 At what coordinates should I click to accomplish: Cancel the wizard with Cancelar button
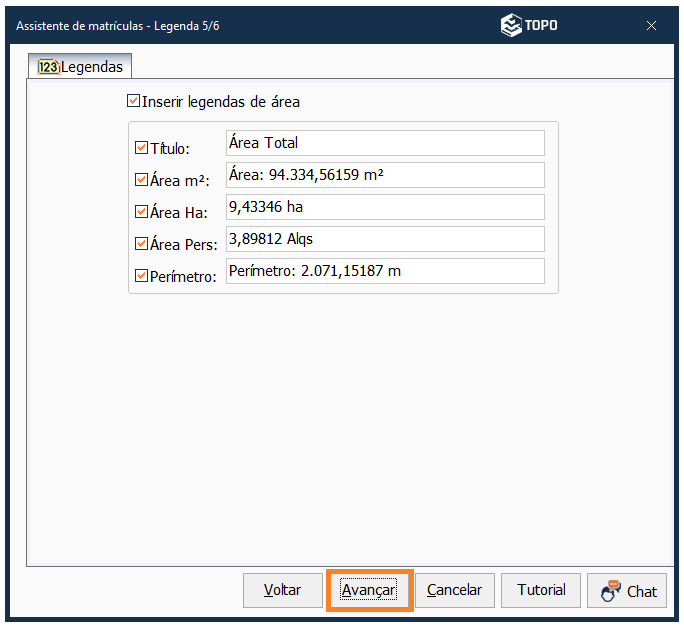pyautogui.click(x=454, y=590)
